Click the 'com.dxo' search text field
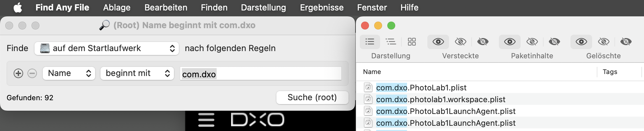This screenshot has height=131, width=644. click(x=261, y=74)
